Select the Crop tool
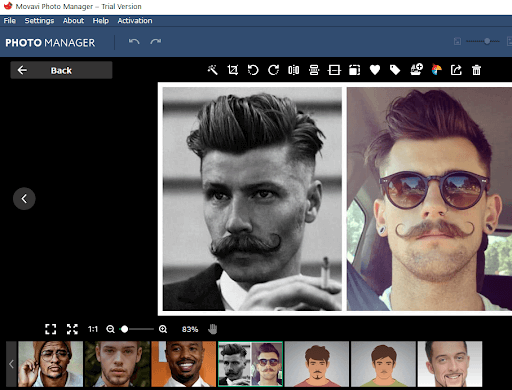This screenshot has width=512, height=390. [x=233, y=70]
